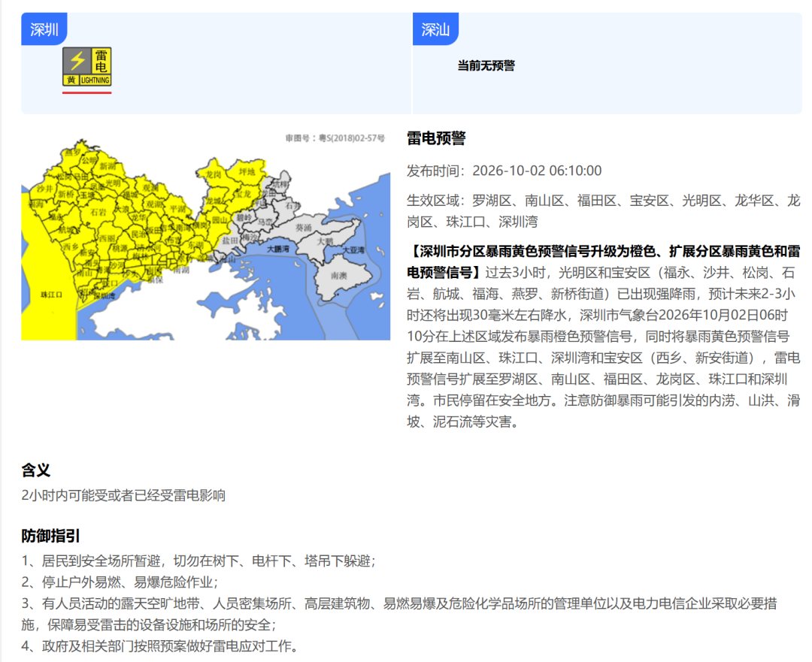This screenshot has height=662, width=812.
Task: Click the 大亚湾 label on the map
Action: coord(353,249)
